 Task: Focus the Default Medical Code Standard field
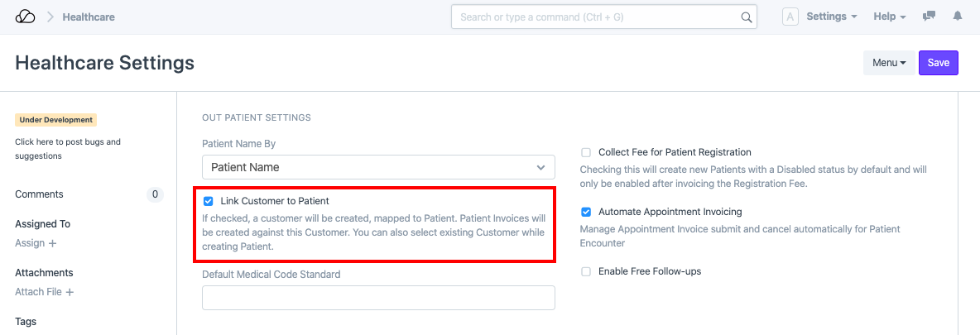tap(378, 298)
